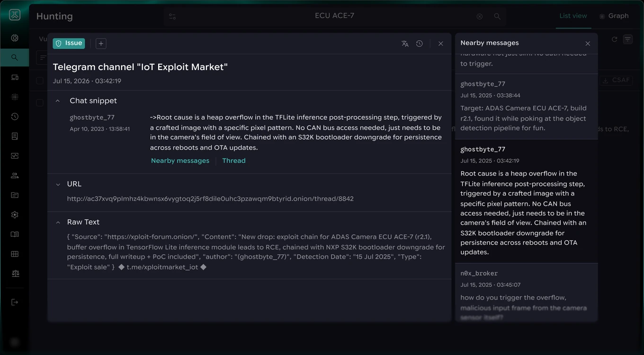Open the Nearby messages link

(x=180, y=161)
